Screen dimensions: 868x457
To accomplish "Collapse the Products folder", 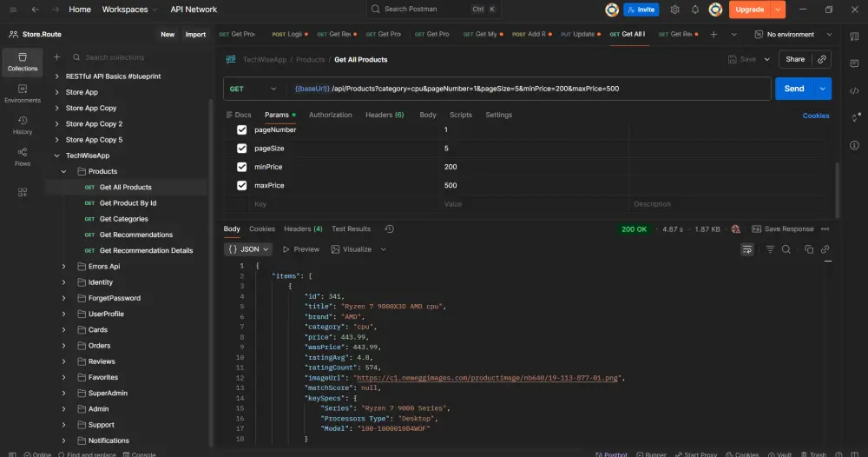I will 63,172.
